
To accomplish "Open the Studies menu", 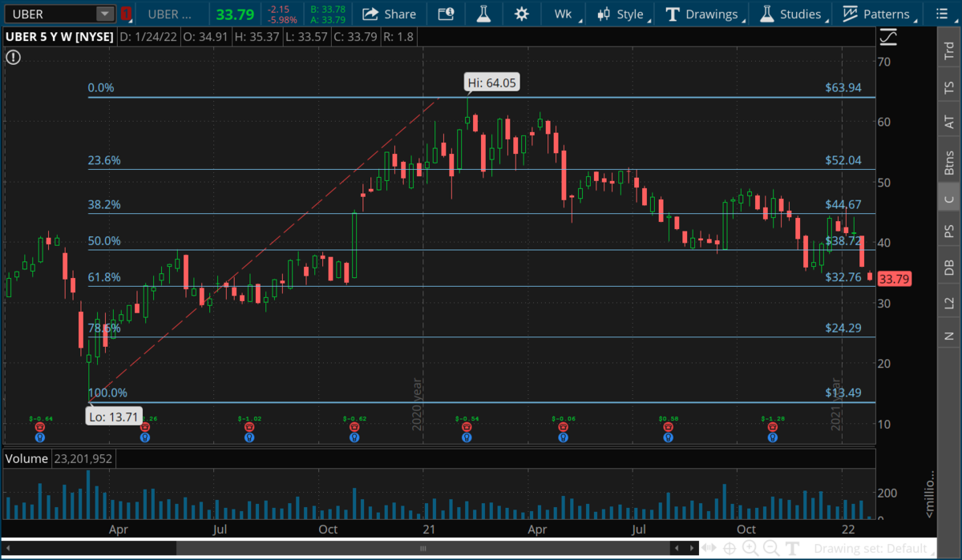I will point(791,14).
